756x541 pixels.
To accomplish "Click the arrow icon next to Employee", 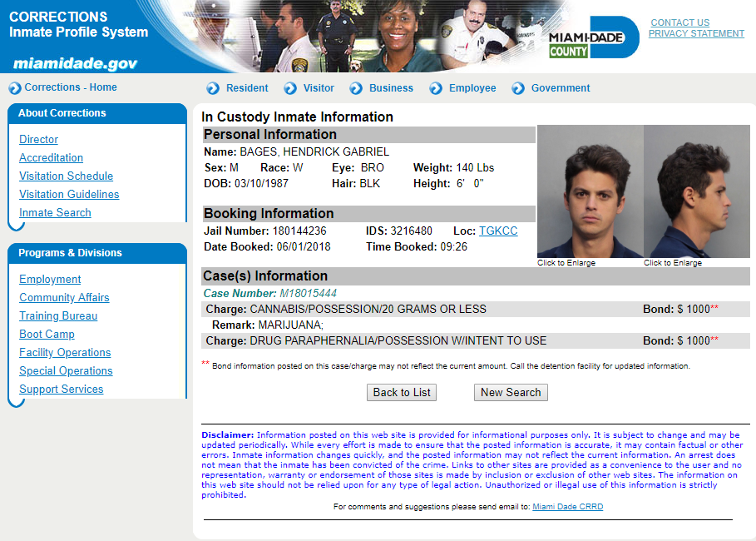I will click(436, 88).
